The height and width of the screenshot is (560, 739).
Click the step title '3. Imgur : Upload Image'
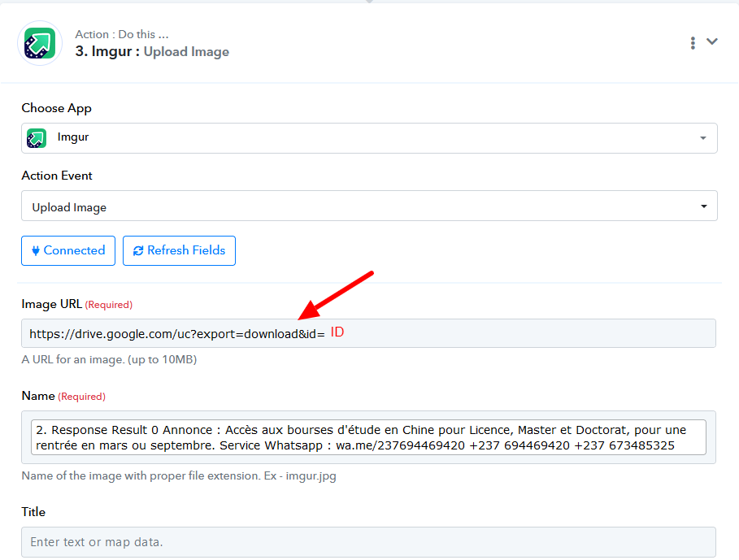pos(152,52)
